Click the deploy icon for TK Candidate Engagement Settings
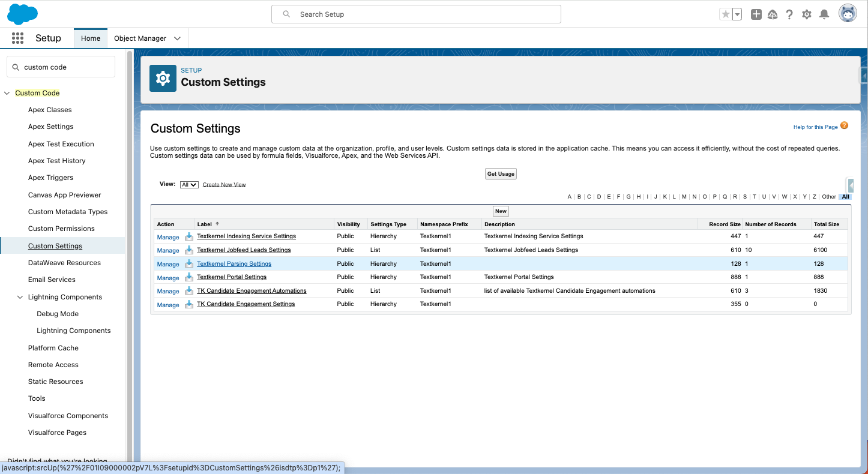868x474 pixels. 189,304
